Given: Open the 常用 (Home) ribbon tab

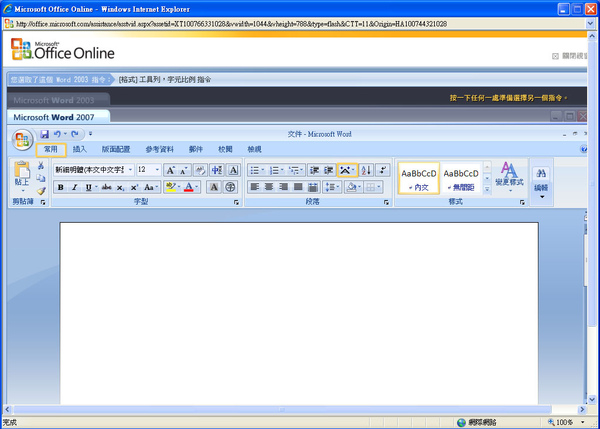Looking at the screenshot, I should (x=51, y=150).
